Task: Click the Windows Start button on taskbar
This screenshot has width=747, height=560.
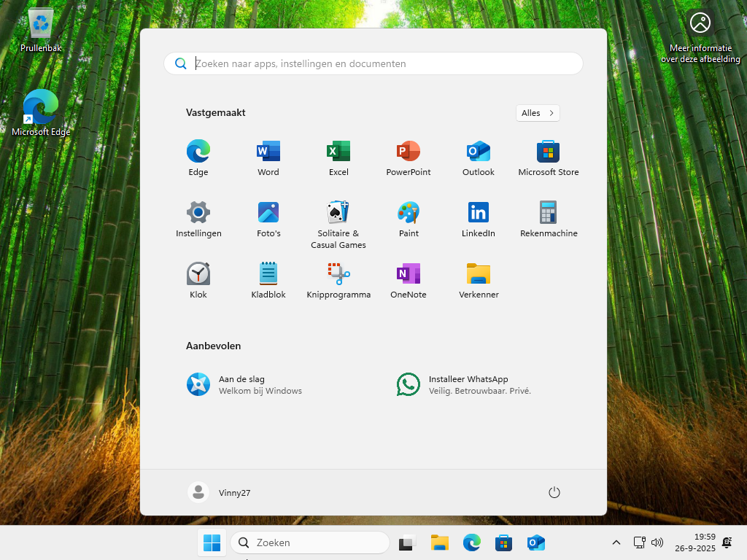Action: tap(212, 542)
